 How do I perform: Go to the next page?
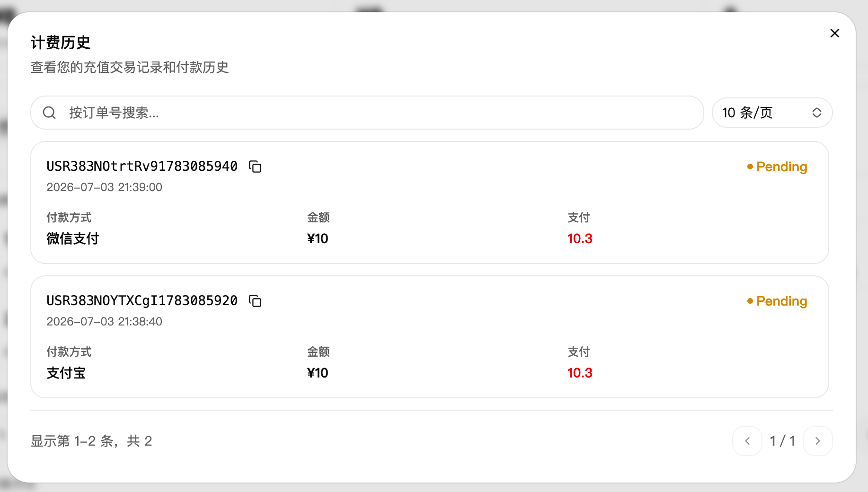(x=818, y=441)
